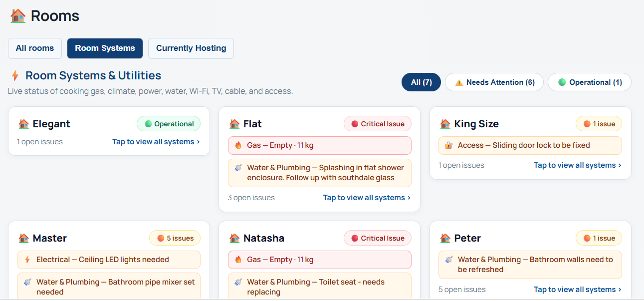Click the house icon on Natasha card
This screenshot has height=301, width=644.
tap(234, 238)
